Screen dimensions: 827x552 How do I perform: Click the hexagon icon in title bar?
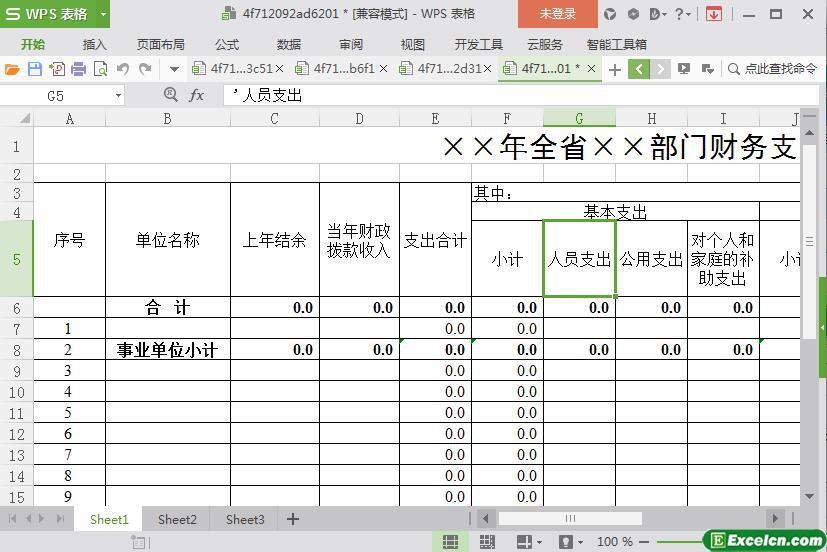click(x=633, y=14)
